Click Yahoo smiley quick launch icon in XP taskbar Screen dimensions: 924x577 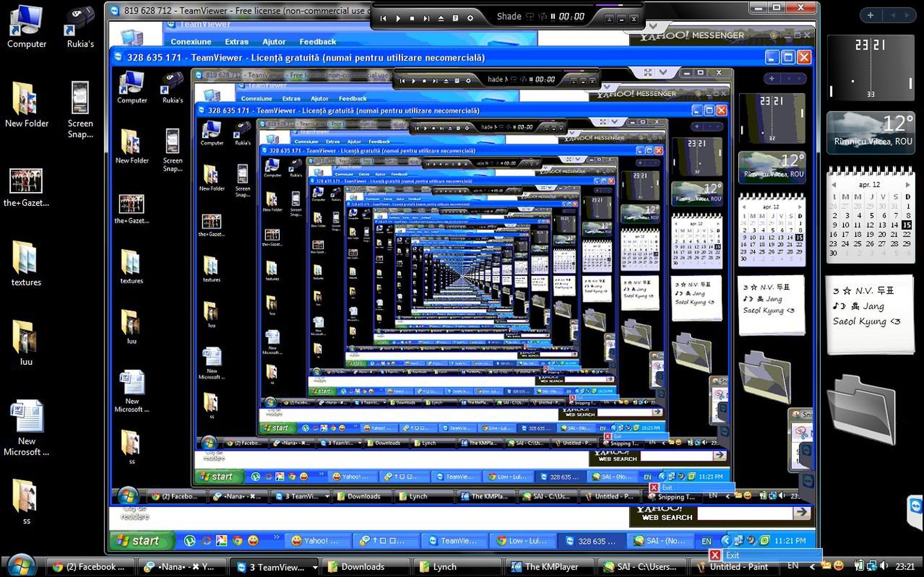[x=253, y=541]
